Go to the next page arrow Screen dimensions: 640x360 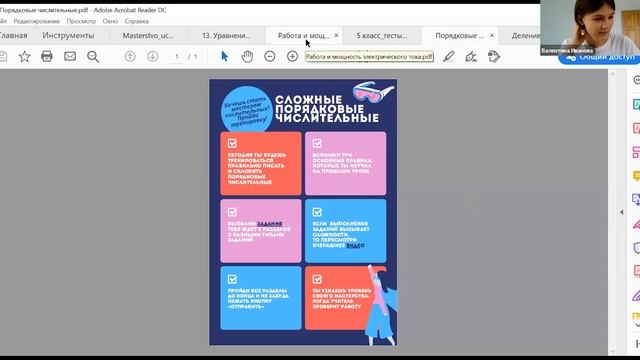[x=153, y=56]
